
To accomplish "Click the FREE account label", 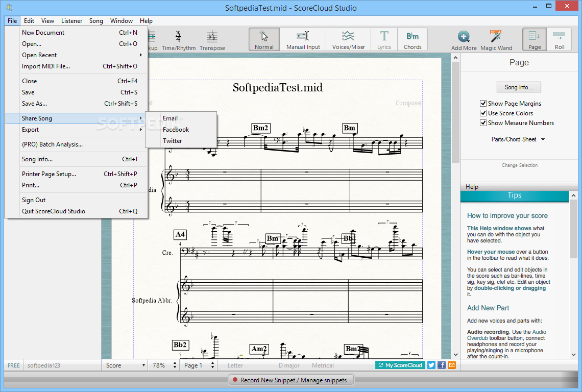I will click(14, 365).
